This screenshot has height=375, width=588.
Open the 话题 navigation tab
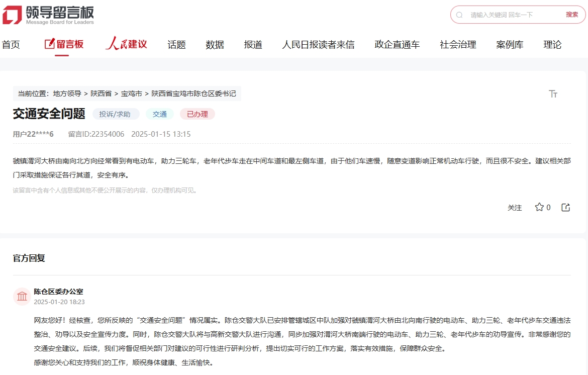click(176, 45)
